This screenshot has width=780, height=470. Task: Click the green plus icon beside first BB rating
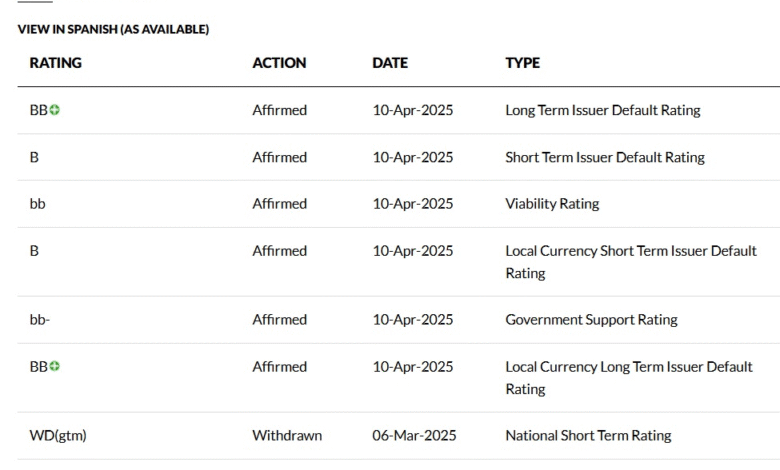55,110
